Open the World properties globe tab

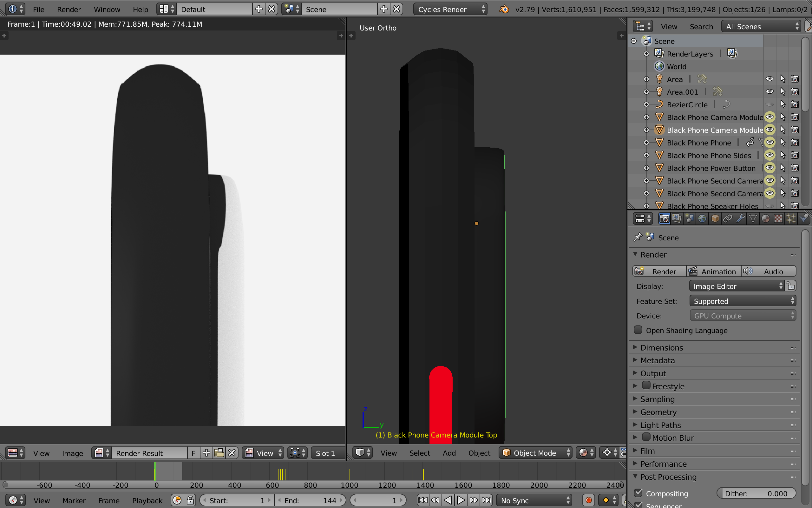(702, 219)
